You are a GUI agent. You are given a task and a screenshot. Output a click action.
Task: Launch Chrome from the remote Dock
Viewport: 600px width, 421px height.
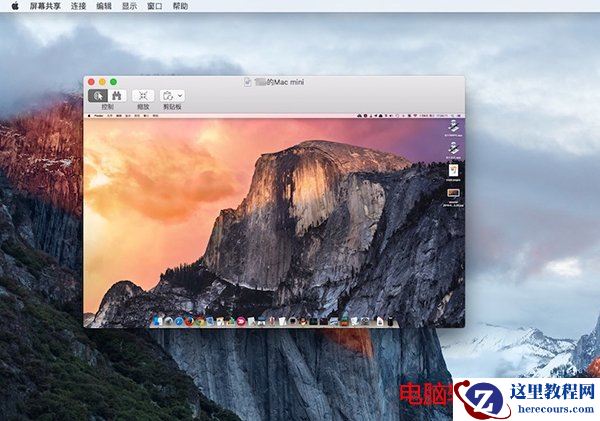[200, 321]
